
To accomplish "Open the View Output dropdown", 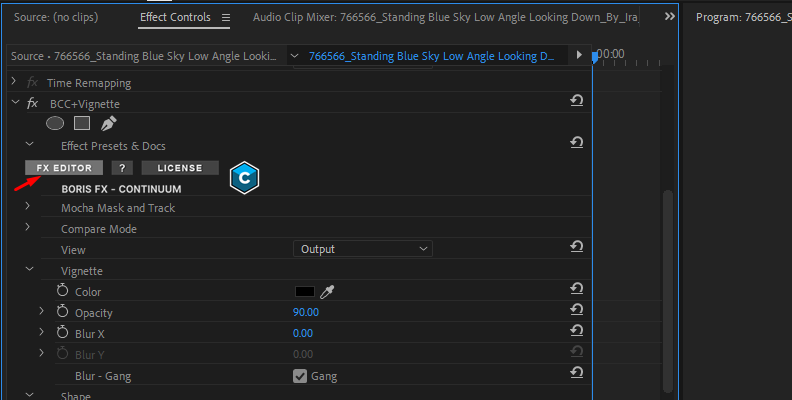I will coord(363,249).
